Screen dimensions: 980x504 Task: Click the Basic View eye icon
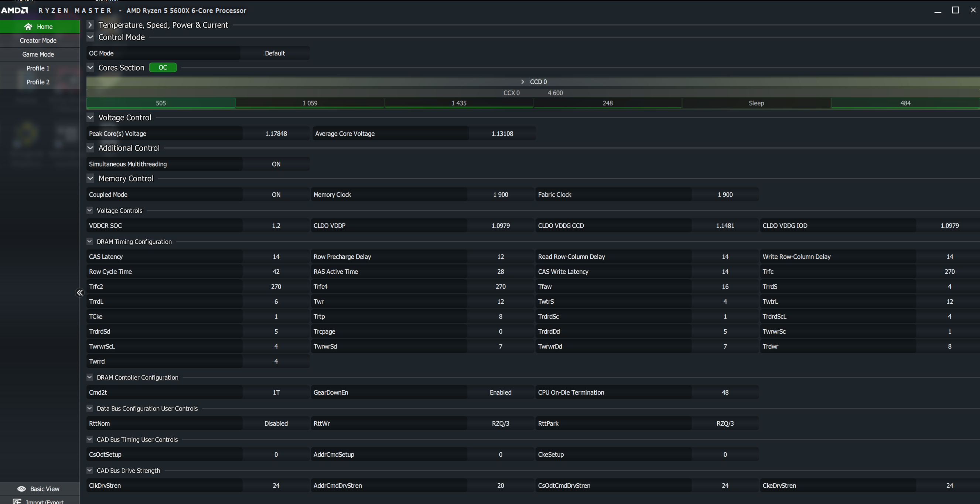coord(22,489)
